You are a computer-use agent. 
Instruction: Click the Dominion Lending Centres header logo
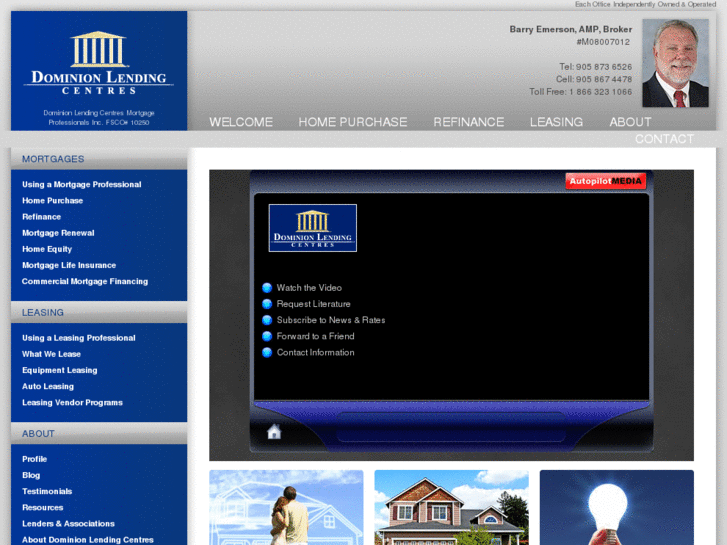pyautogui.click(x=99, y=63)
